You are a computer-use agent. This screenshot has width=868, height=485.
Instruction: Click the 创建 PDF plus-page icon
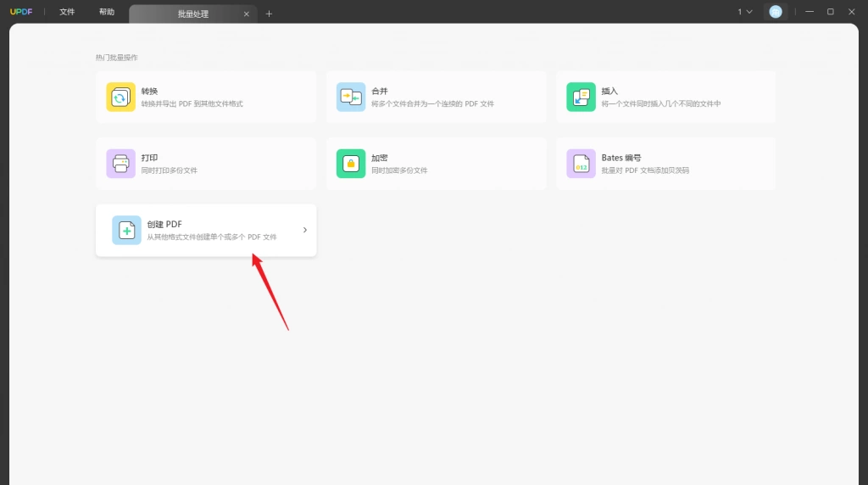pyautogui.click(x=127, y=231)
